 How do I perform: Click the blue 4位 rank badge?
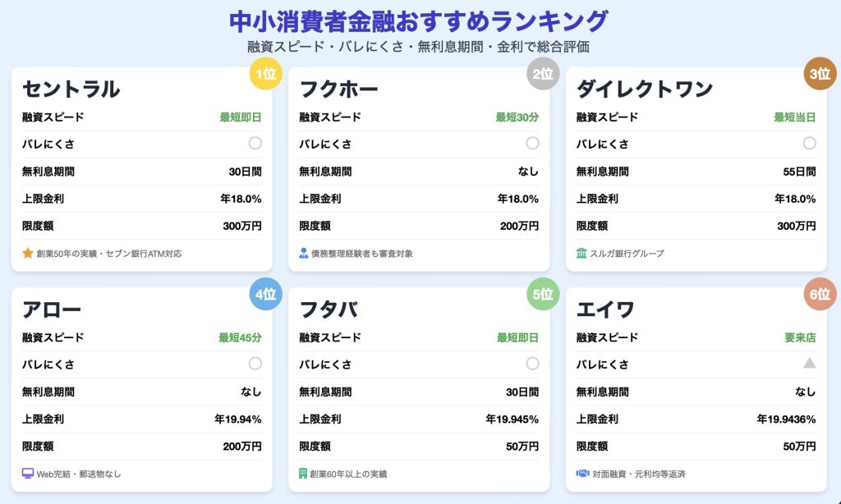[265, 294]
